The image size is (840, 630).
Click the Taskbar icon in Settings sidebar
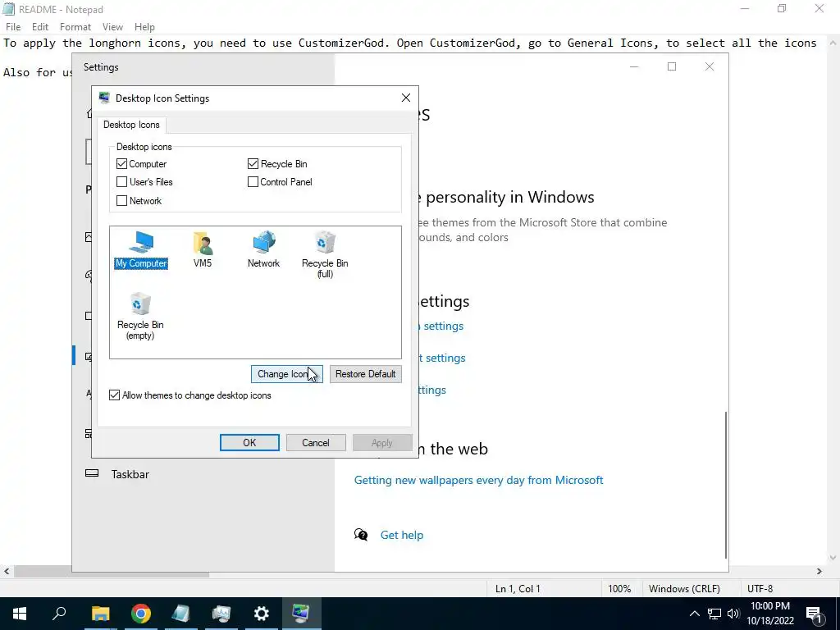point(92,473)
